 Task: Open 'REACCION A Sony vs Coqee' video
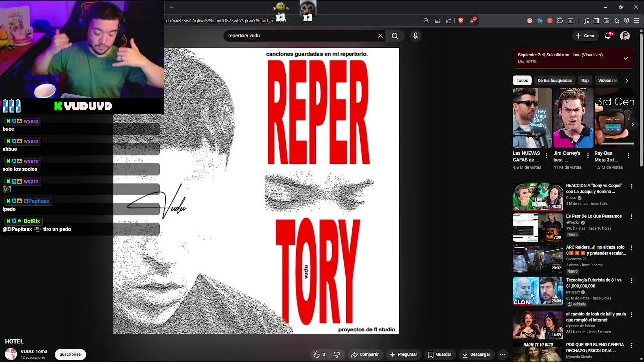tap(538, 196)
